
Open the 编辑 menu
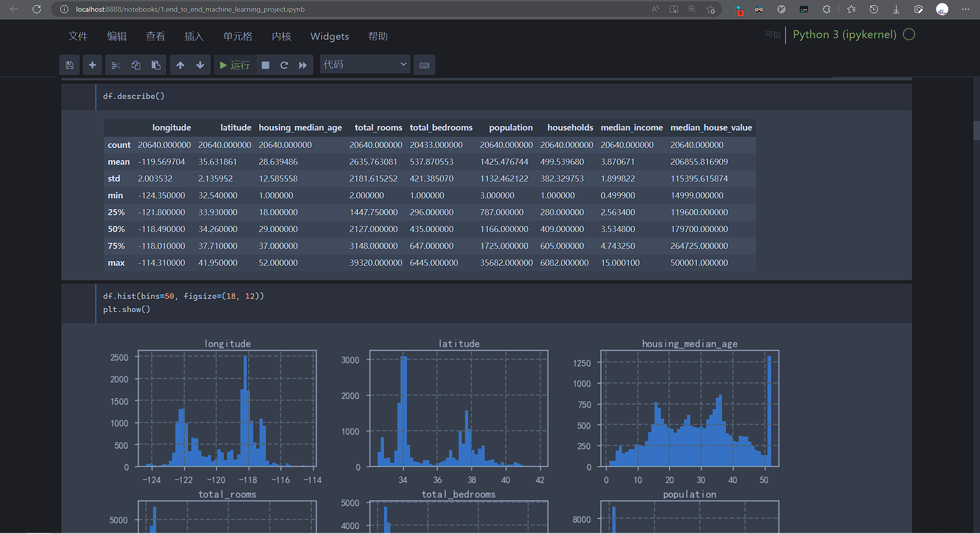coord(117,36)
